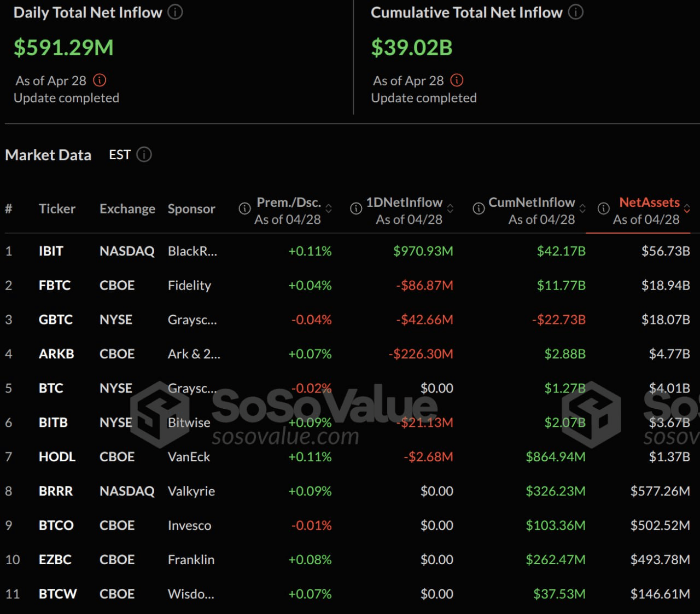
Task: Click FBTC's -$86.87M daily inflow
Action: [425, 285]
